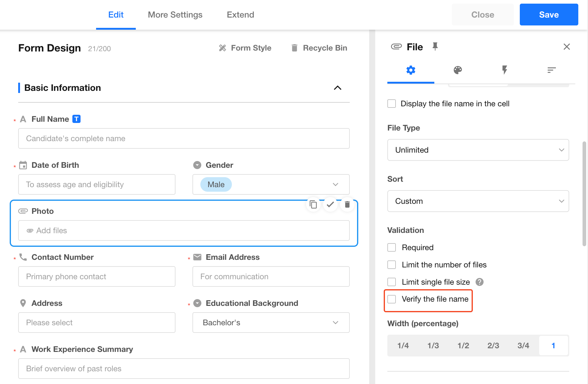
Task: Set field width to 1/2
Action: pos(463,346)
